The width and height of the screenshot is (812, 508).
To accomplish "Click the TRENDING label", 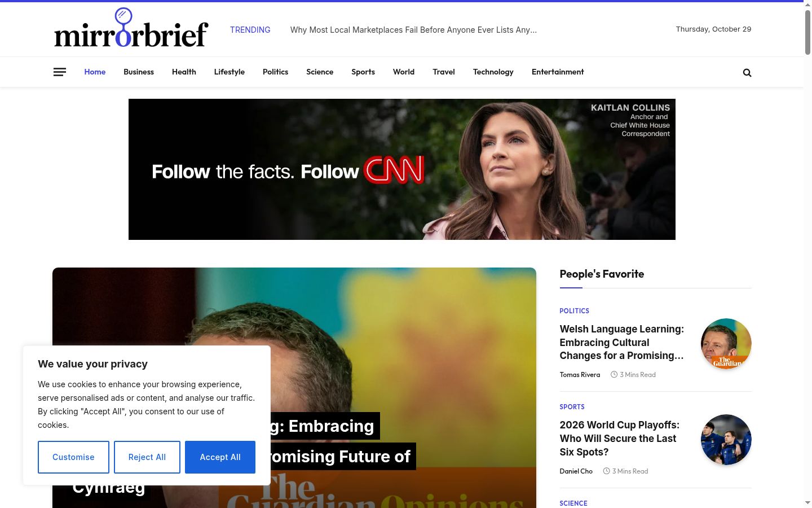I will (250, 30).
